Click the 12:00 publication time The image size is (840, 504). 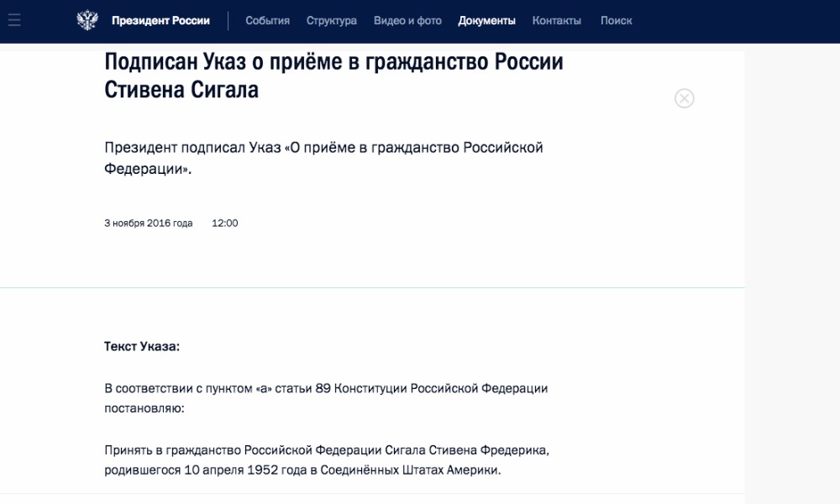coord(225,223)
